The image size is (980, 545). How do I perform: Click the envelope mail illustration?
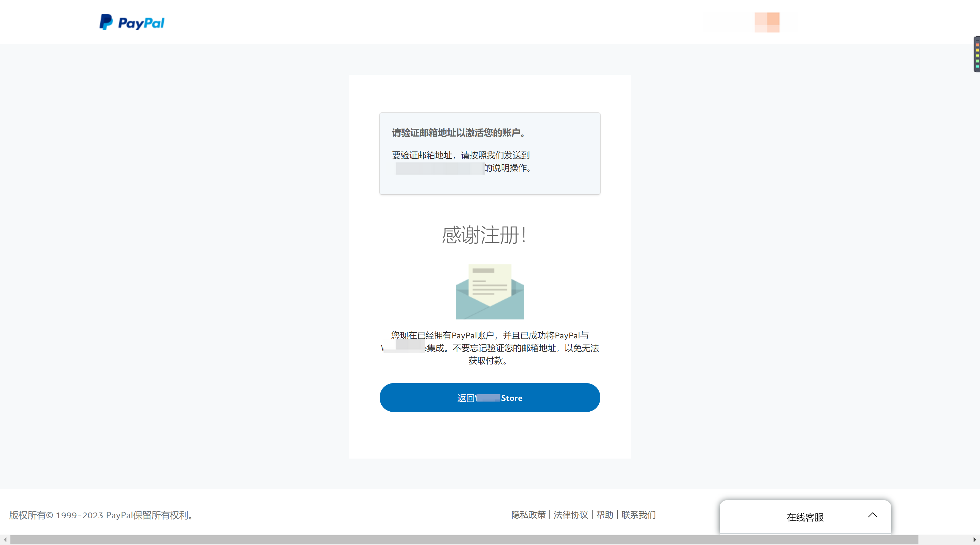pos(490,292)
